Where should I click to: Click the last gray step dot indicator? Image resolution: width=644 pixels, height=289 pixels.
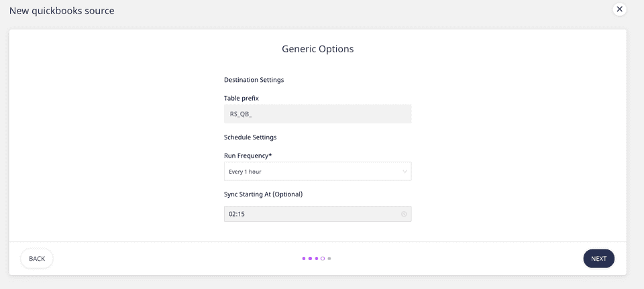[329, 258]
